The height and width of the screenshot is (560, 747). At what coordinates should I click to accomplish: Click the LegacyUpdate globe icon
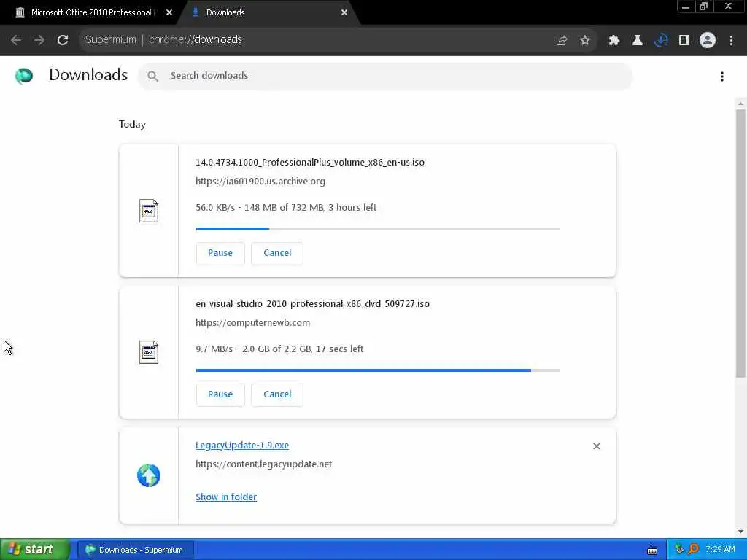pyautogui.click(x=149, y=475)
